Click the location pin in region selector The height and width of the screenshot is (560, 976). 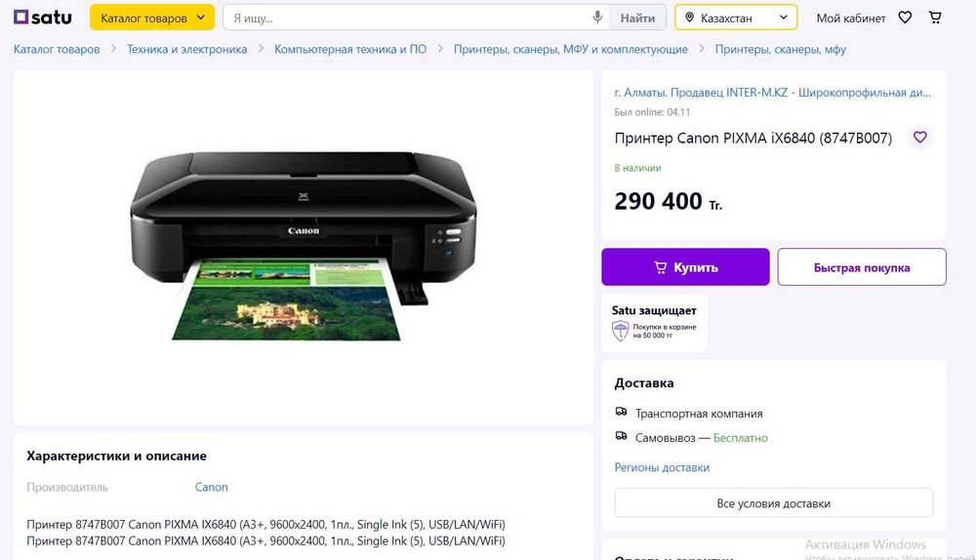(x=689, y=18)
